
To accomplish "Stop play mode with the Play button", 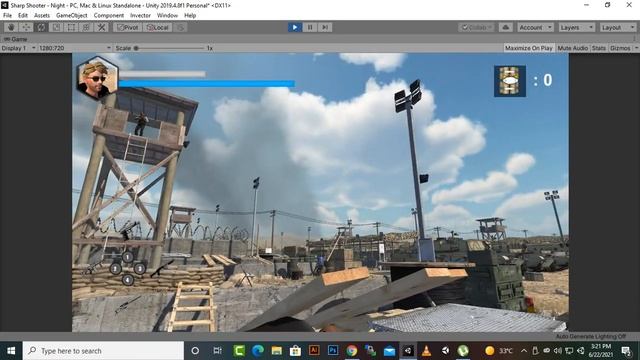I will point(295,27).
